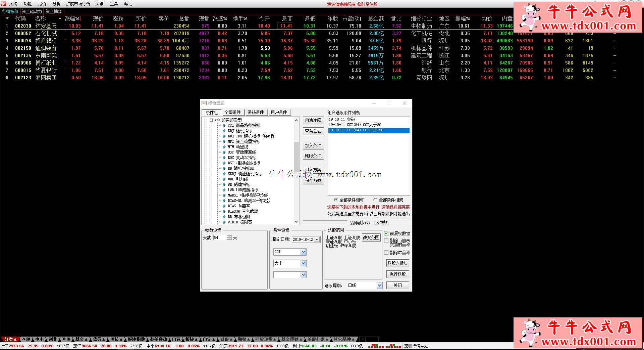Switch to the 资金驱动力 tab

click(32, 11)
